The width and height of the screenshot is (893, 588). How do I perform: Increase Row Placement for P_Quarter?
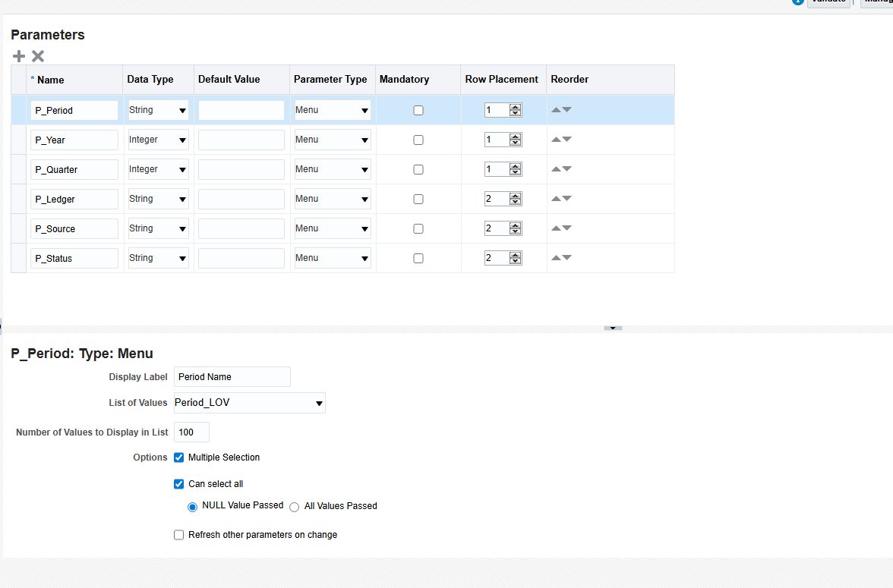coord(516,166)
